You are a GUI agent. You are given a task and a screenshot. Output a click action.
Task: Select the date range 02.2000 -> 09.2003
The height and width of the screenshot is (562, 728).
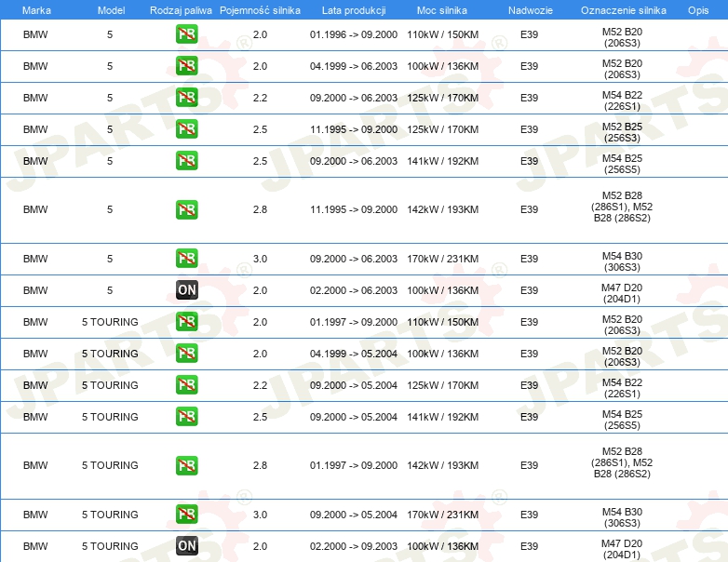pos(354,546)
